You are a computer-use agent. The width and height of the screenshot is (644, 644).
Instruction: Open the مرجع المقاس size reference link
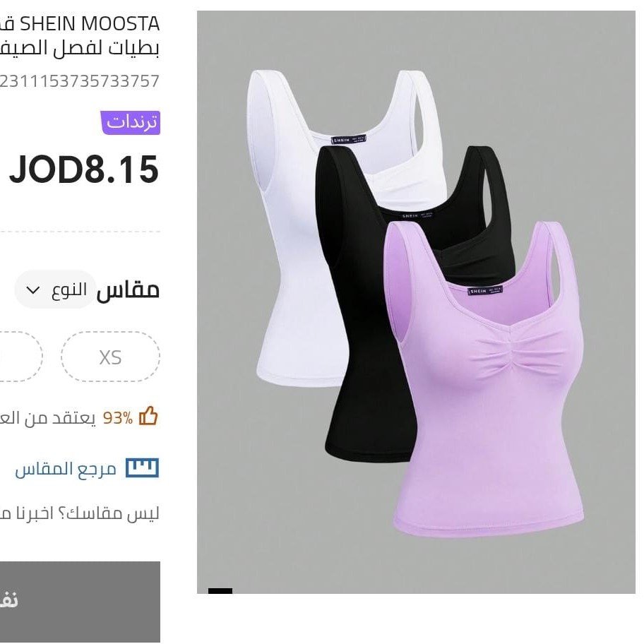[66, 469]
